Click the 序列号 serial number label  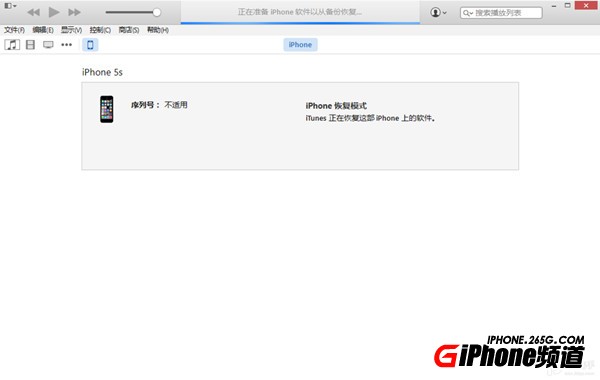(x=145, y=105)
